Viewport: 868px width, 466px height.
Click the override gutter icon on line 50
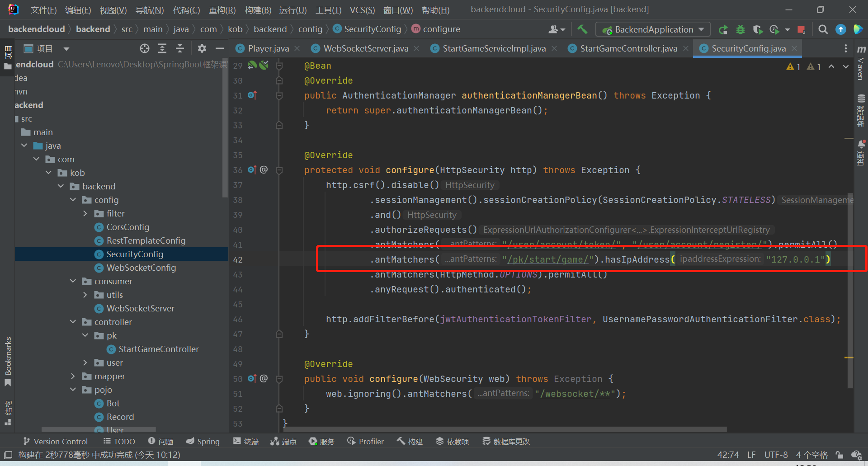[252, 379]
